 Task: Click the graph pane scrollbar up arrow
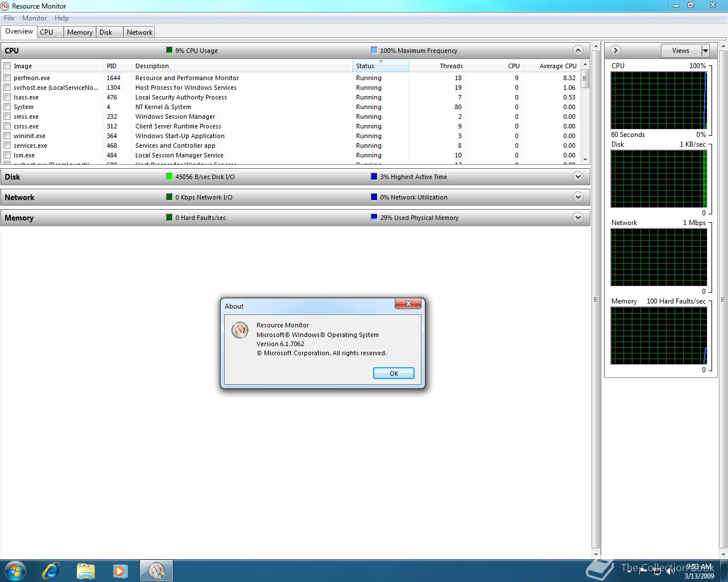(723, 45)
